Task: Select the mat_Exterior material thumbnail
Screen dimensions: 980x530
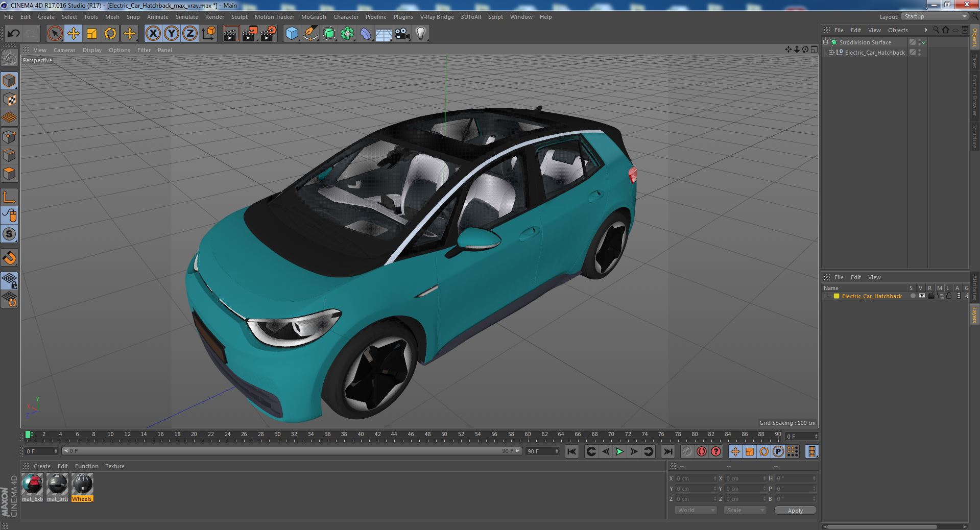Action: [32, 487]
